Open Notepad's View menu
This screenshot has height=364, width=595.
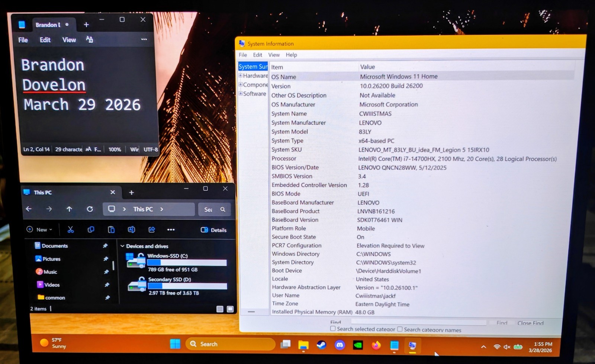click(x=69, y=40)
